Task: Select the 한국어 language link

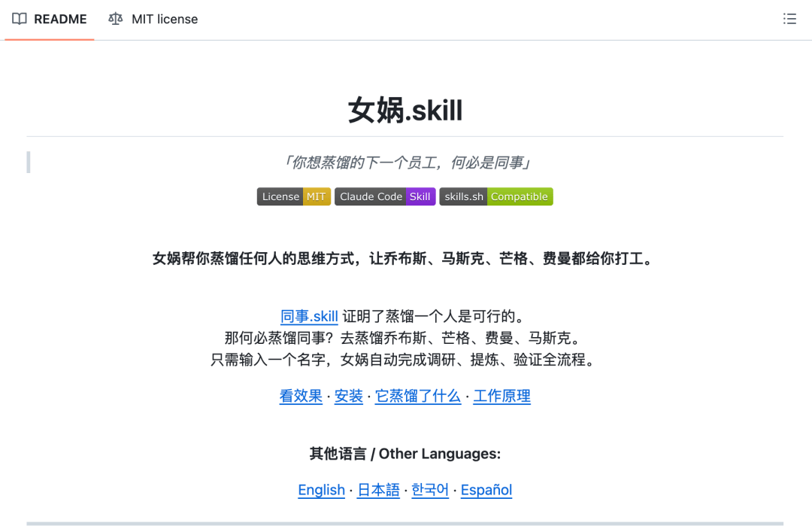Action: point(430,490)
